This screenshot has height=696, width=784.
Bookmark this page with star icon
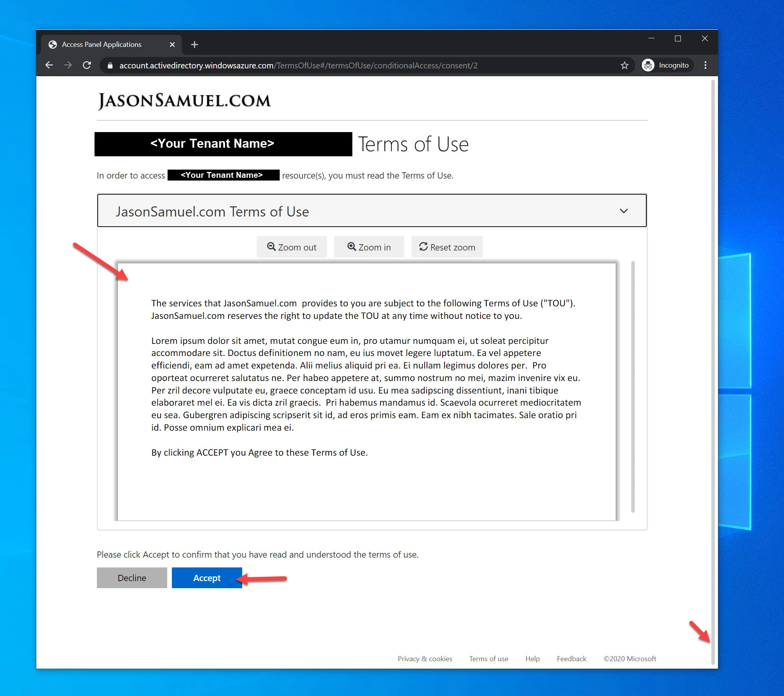coord(624,65)
